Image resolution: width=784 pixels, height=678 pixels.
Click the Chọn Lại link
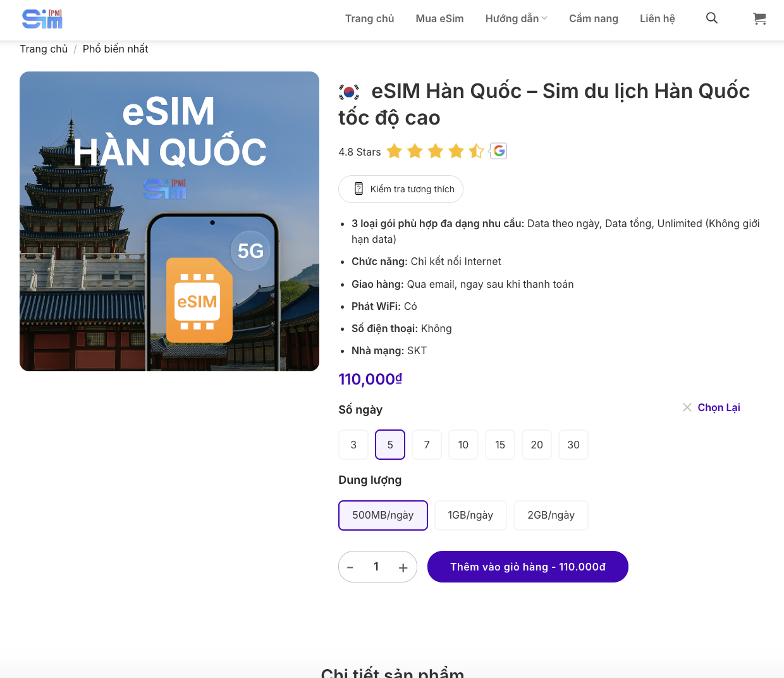pyautogui.click(x=719, y=407)
